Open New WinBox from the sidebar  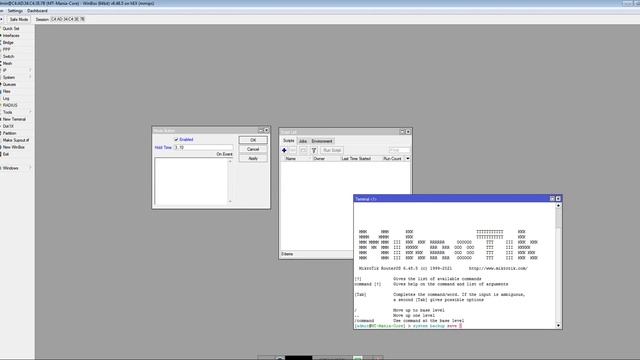pyautogui.click(x=14, y=147)
